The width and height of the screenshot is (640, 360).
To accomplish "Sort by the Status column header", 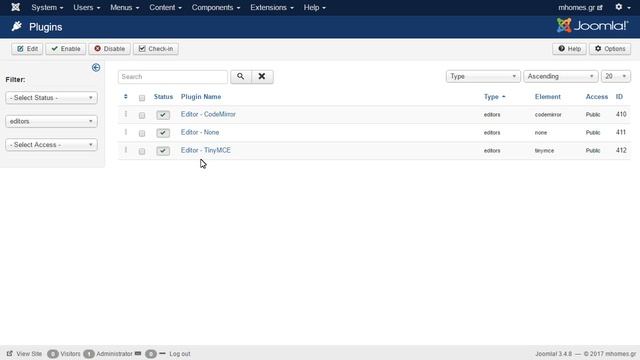I will tap(163, 97).
